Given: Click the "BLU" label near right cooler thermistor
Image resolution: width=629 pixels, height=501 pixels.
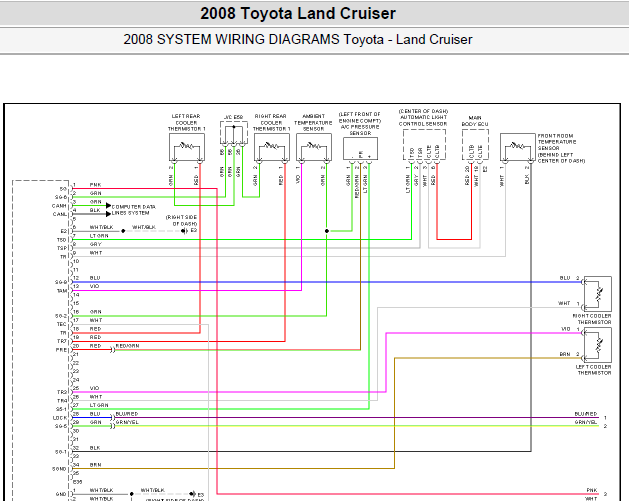Looking at the screenshot, I should coord(565,278).
